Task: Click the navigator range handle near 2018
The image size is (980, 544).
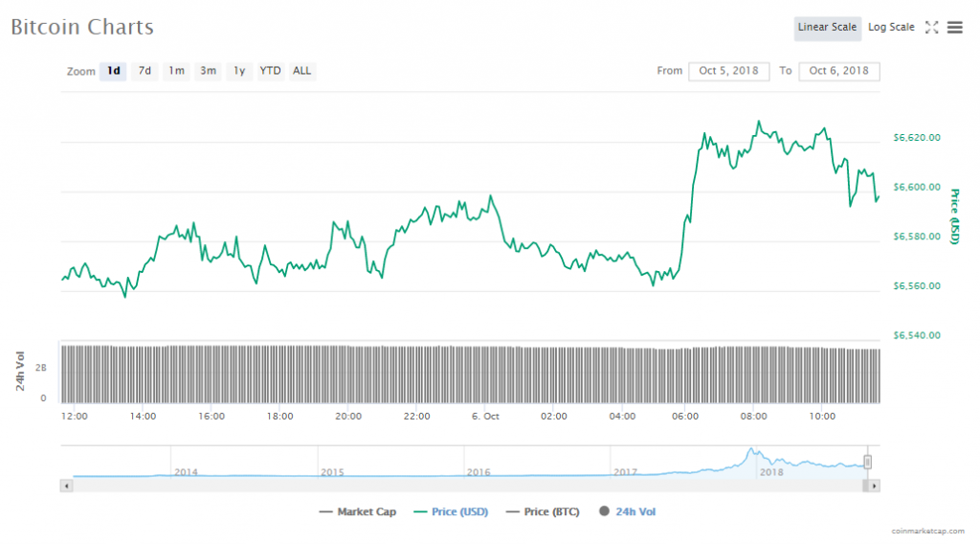Action: [868, 463]
